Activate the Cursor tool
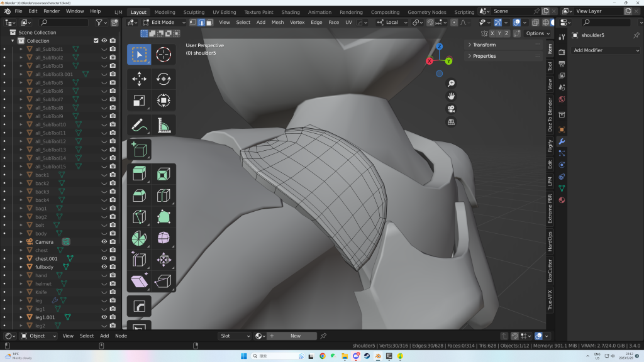 [x=164, y=55]
